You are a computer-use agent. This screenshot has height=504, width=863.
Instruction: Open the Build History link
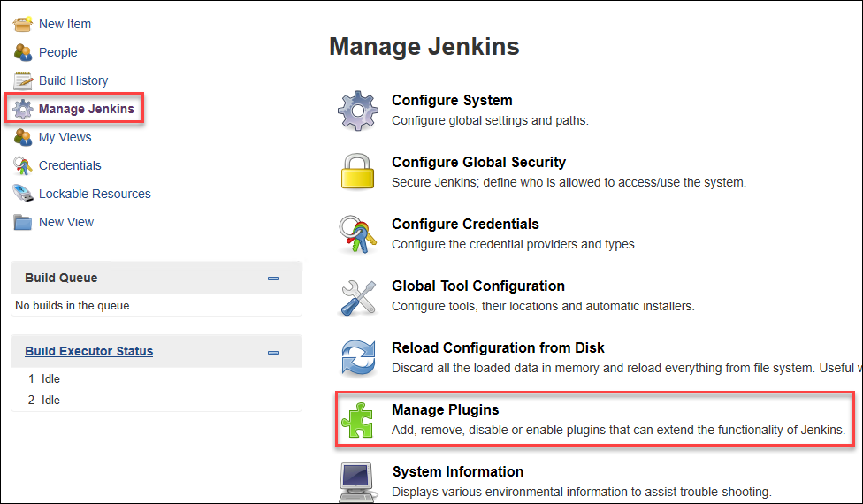tap(73, 80)
